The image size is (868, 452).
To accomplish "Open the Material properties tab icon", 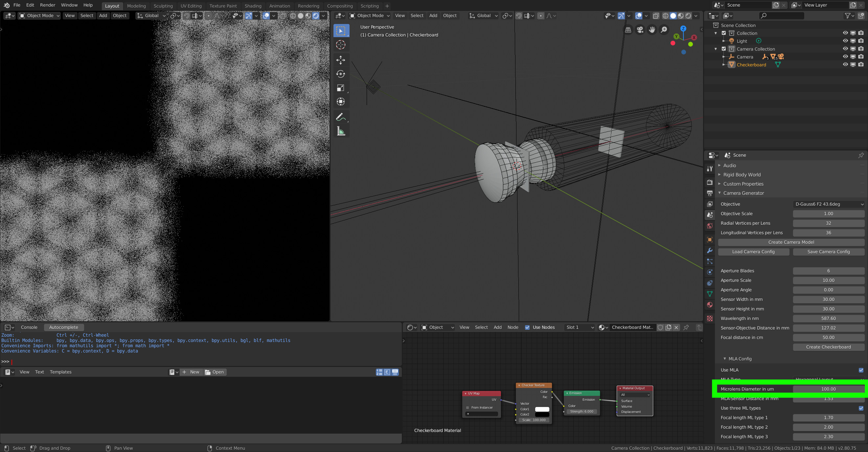I will point(710,305).
